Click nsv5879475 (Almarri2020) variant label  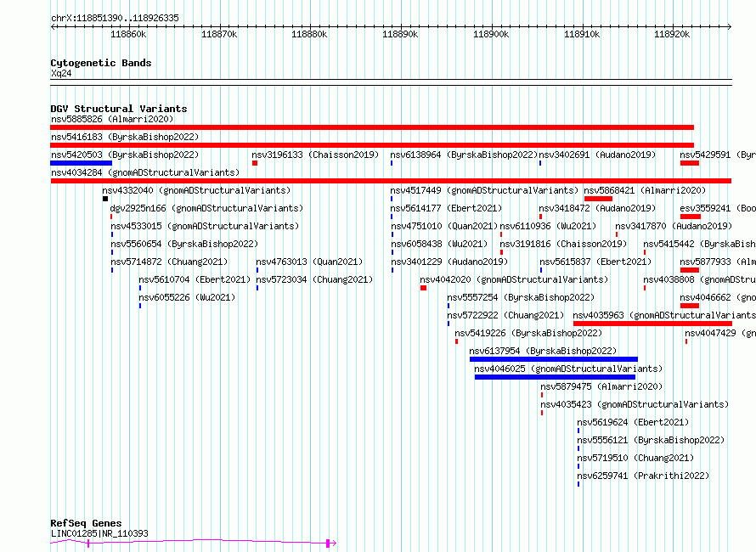pyautogui.click(x=601, y=386)
